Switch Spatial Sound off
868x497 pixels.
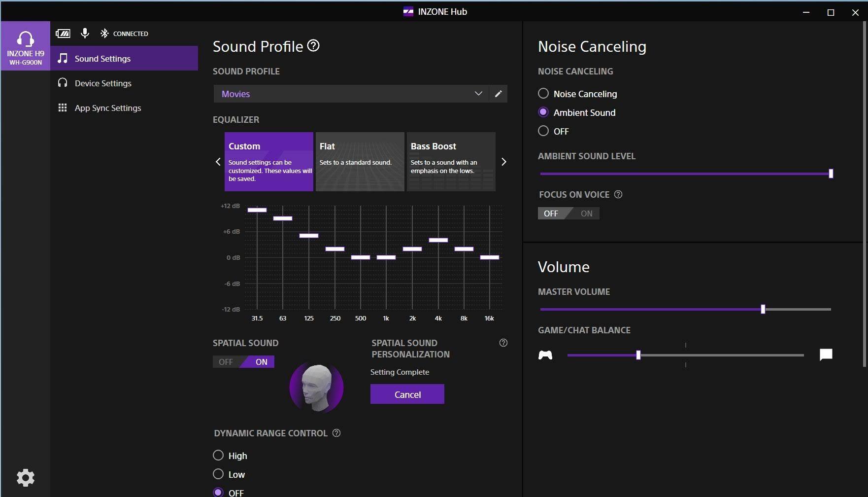pyautogui.click(x=226, y=362)
